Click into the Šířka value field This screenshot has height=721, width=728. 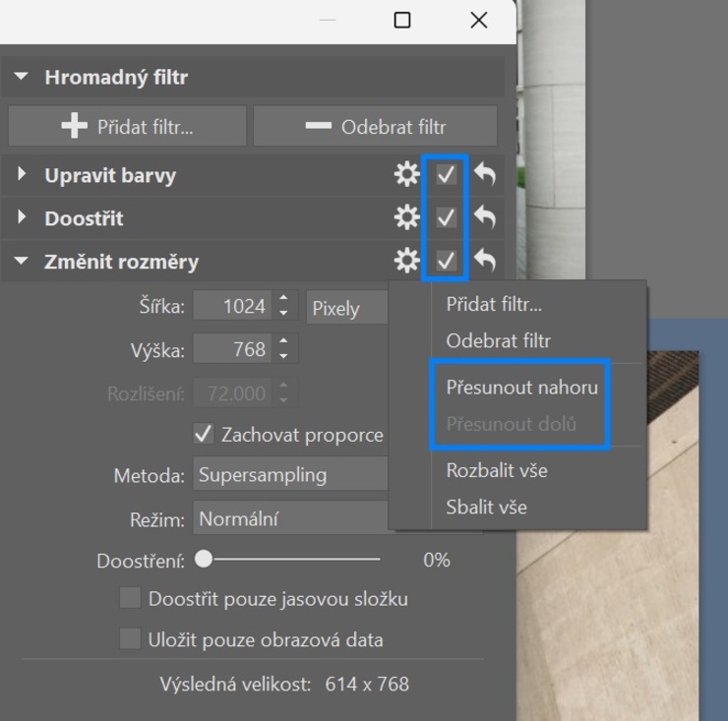pyautogui.click(x=232, y=306)
